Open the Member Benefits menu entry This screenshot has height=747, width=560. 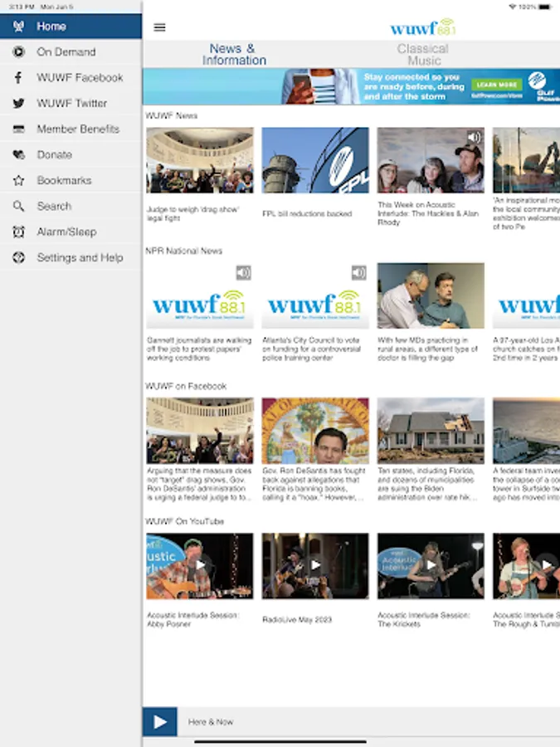click(71, 129)
